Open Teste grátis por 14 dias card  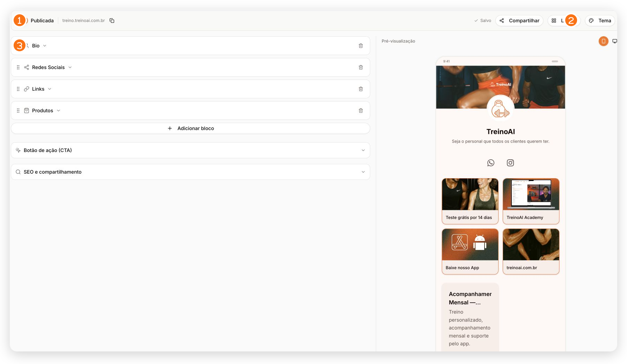coord(470,201)
